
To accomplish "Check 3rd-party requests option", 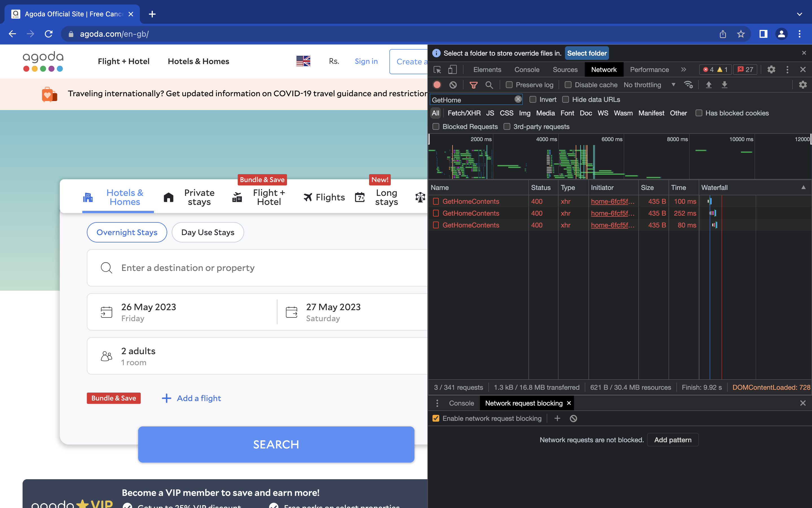I will [507, 127].
